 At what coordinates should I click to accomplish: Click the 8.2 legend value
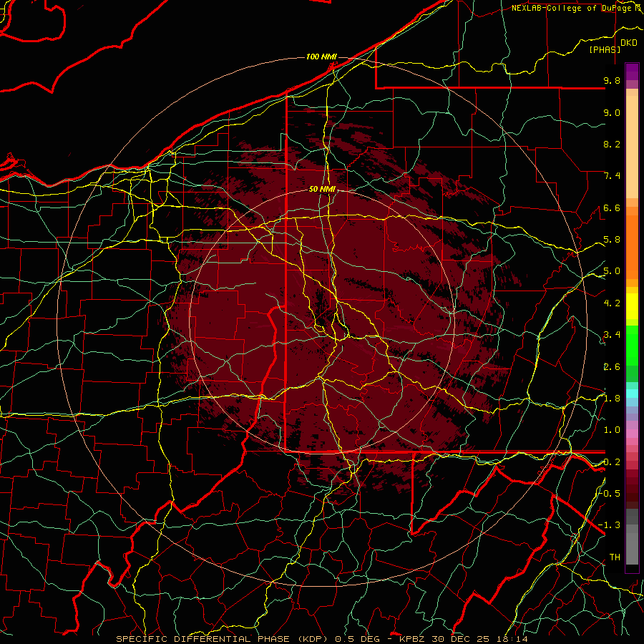click(x=612, y=144)
